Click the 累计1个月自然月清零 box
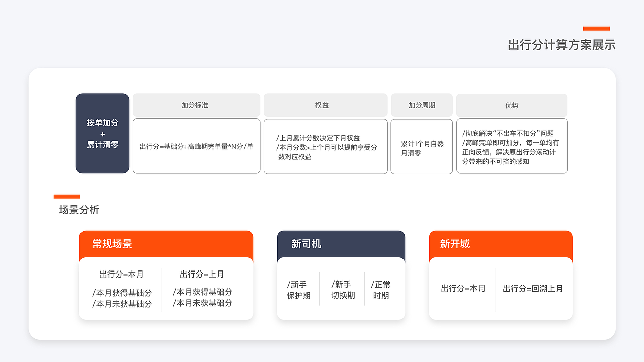 tap(422, 147)
